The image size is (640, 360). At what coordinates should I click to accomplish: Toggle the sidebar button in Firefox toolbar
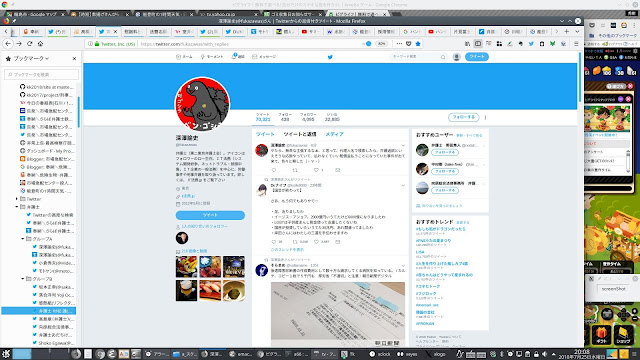(x=478, y=44)
